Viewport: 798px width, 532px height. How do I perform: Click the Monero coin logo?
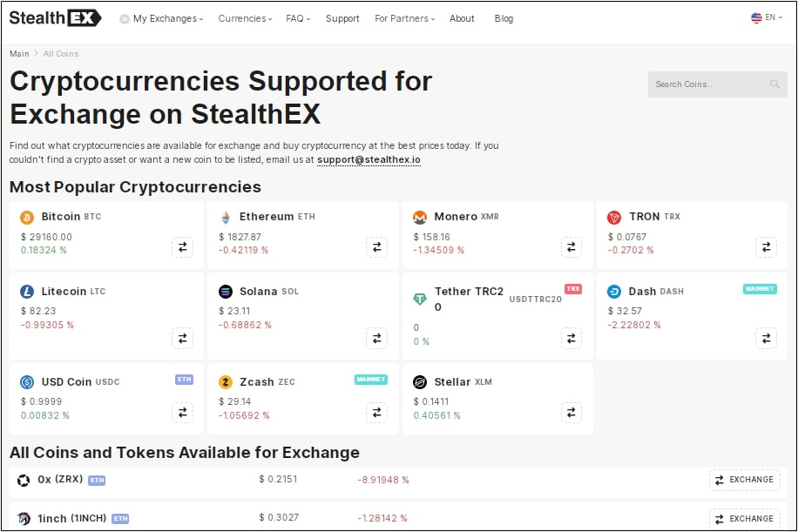[x=420, y=217]
